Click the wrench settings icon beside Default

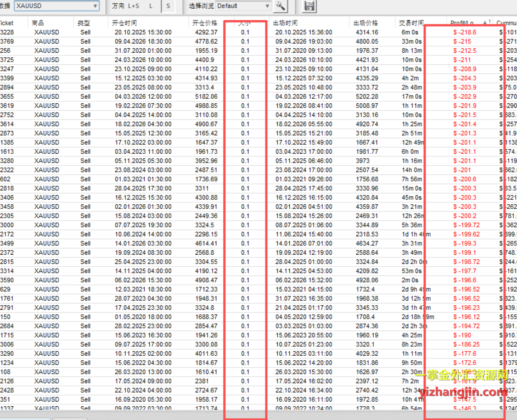pos(280,6)
